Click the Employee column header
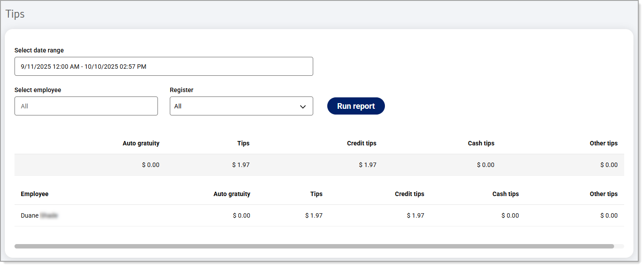The width and height of the screenshot is (644, 267). 35,194
